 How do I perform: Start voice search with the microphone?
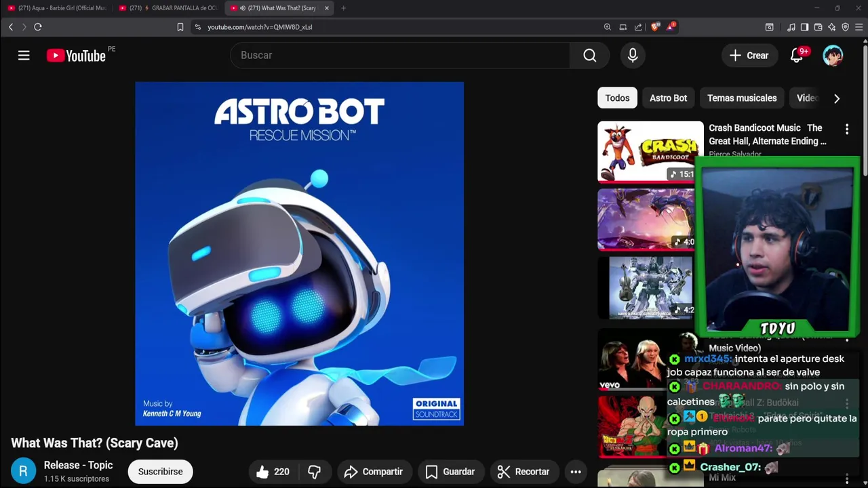click(x=633, y=56)
